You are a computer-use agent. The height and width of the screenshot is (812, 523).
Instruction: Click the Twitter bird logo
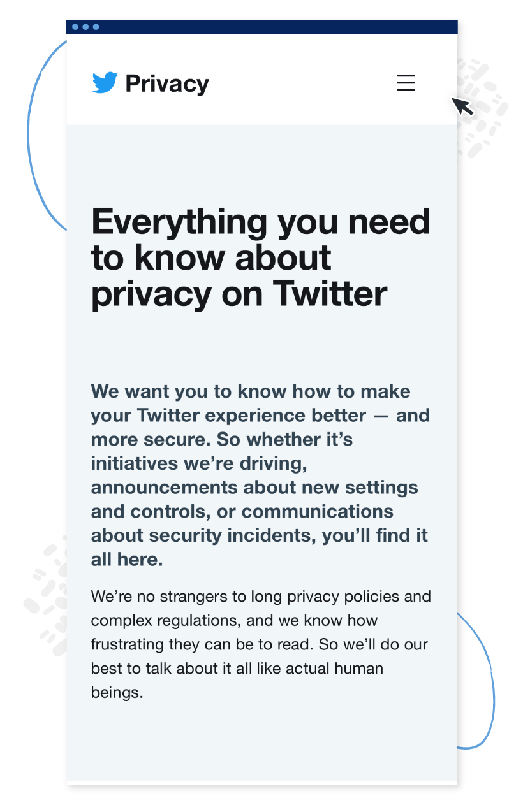pyautogui.click(x=105, y=83)
